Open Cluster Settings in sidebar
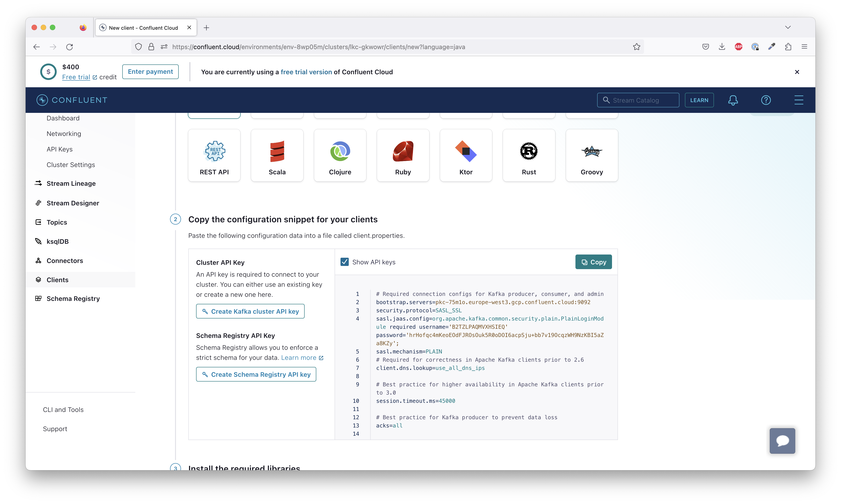Screen dimensions: 841x504 pyautogui.click(x=71, y=165)
